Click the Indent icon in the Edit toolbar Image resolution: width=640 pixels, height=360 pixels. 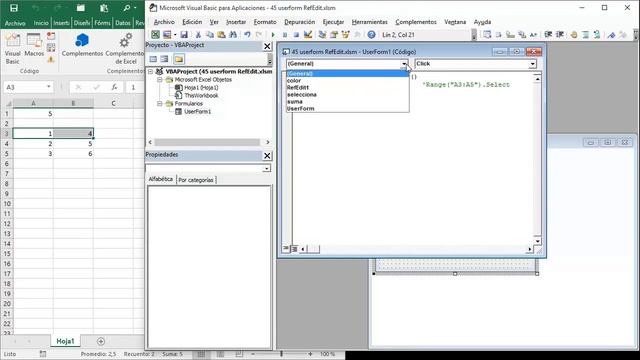click(548, 35)
